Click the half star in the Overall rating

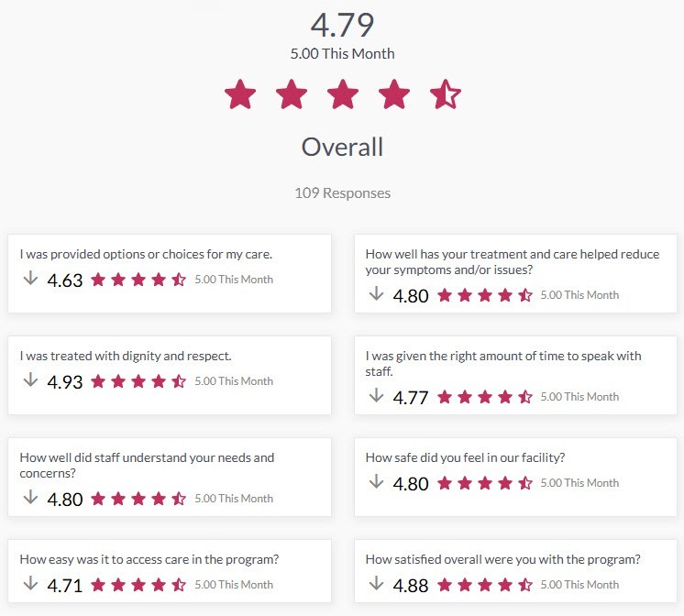pos(446,93)
